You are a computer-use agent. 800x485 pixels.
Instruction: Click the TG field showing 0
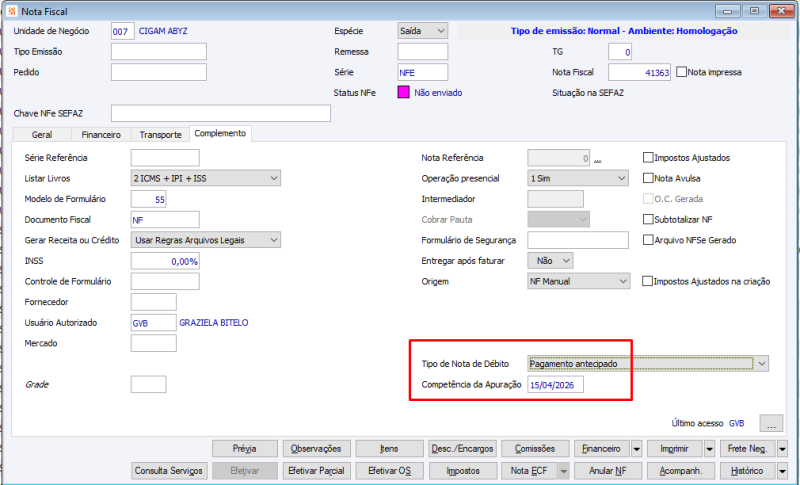620,52
